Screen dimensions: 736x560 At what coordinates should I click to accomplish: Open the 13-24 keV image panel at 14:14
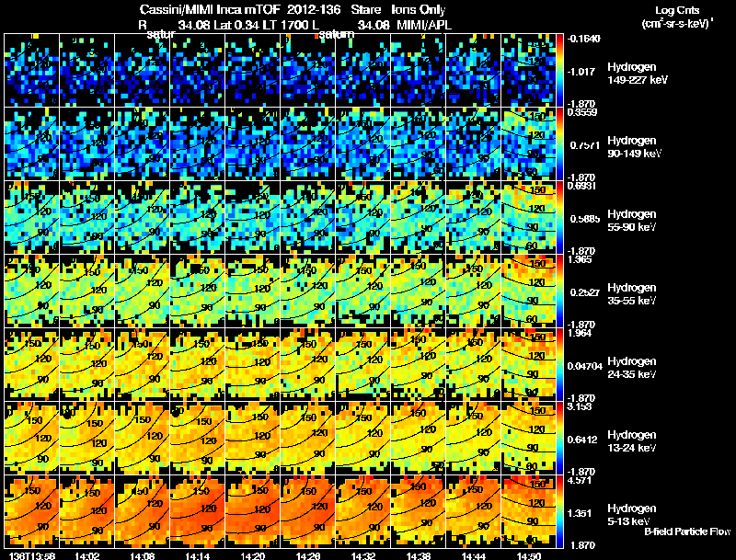[x=197, y=438]
